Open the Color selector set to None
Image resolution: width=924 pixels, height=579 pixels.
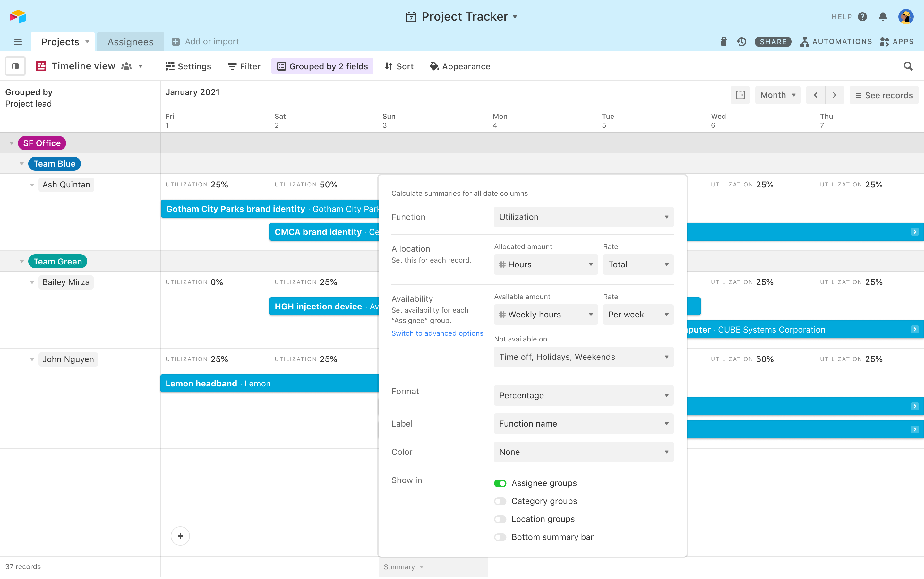[x=583, y=452]
